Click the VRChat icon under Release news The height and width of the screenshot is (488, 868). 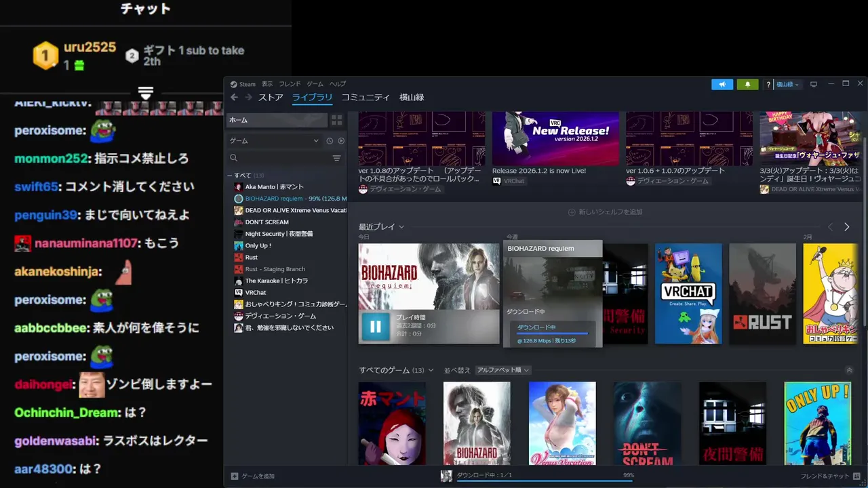coord(497,181)
